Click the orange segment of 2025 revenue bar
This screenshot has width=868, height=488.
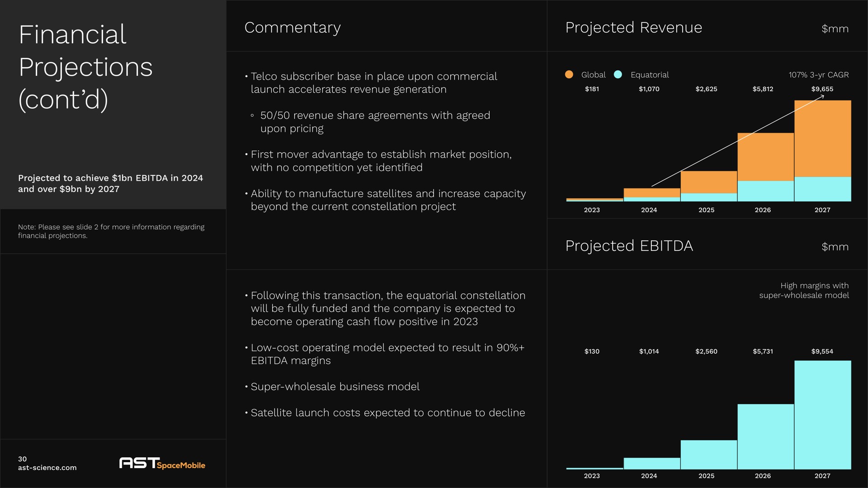click(x=709, y=182)
